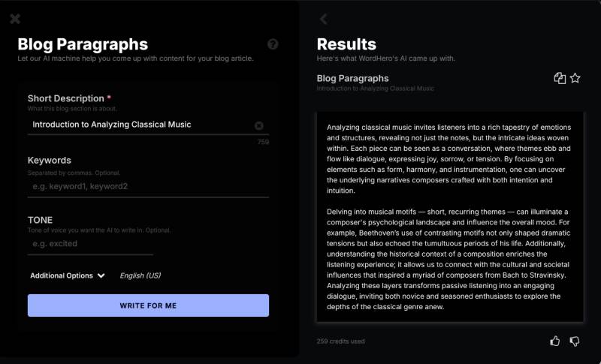Click the 259 credits used label
The height and width of the screenshot is (364, 601).
(x=341, y=341)
